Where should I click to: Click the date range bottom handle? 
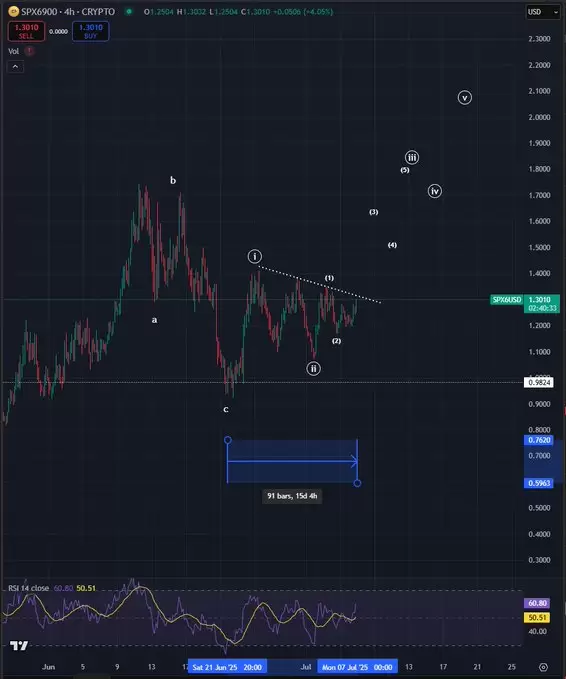(x=357, y=483)
